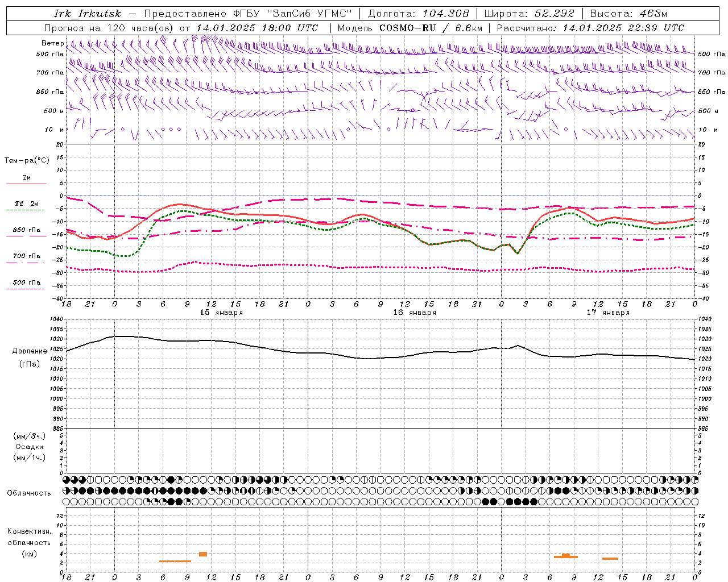The image size is (728, 582).
Task: Click the dashed line sample under Td 2м
Action: 26,210
